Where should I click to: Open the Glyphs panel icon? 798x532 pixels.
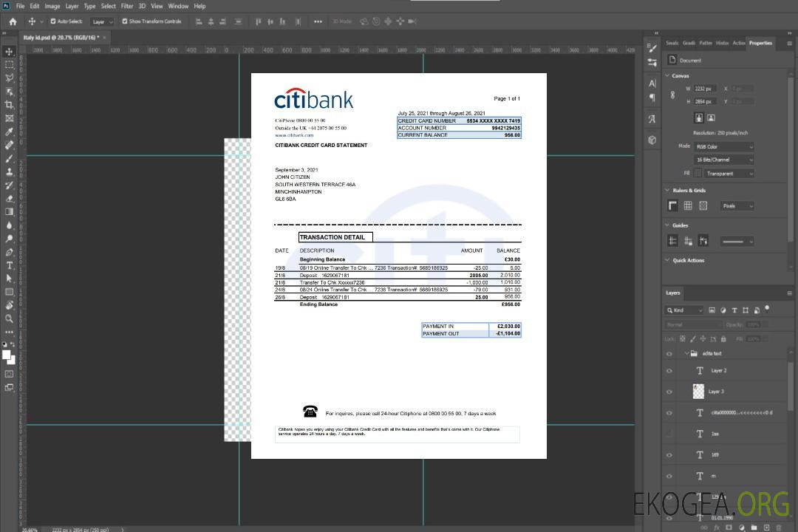pos(652,119)
